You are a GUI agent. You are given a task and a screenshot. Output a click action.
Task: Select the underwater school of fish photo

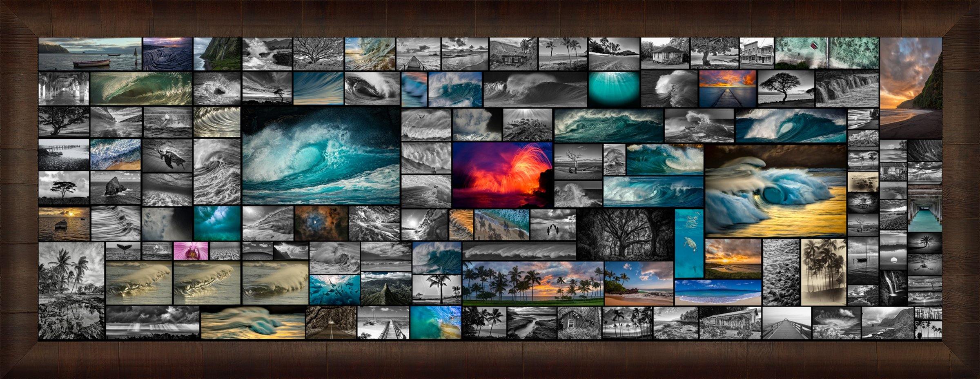334,290
